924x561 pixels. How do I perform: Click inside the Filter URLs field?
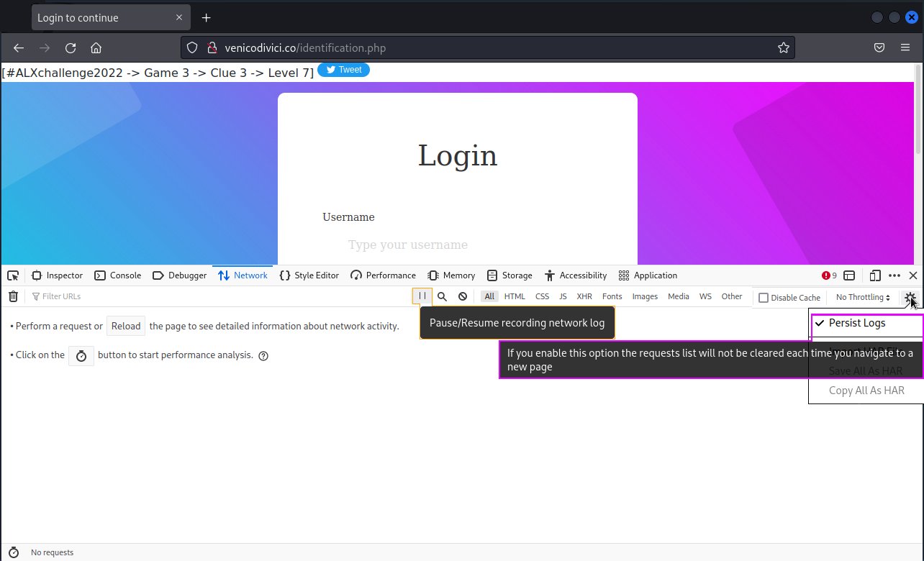tap(63, 296)
